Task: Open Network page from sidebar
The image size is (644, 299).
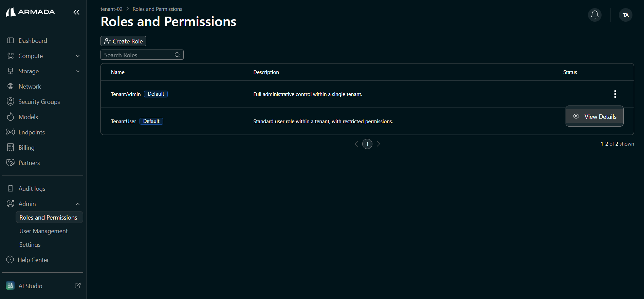Action: tap(30, 87)
